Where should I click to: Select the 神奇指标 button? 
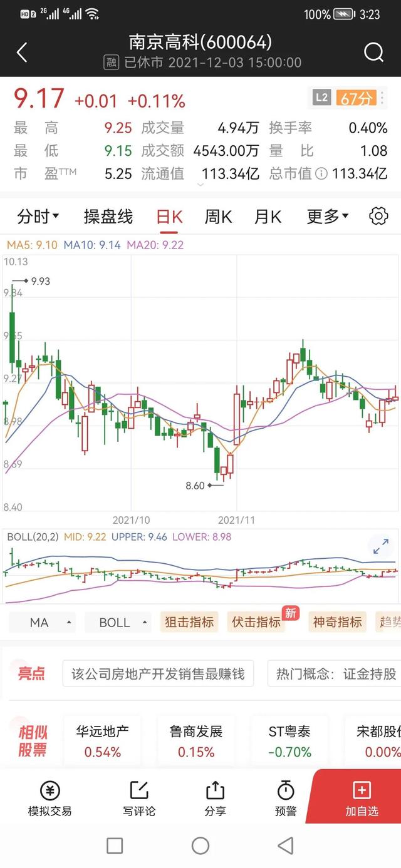click(338, 622)
